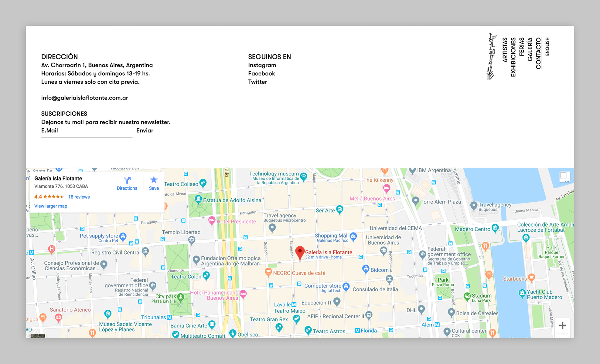Switch site language to ENGLISH
This screenshot has width=600, height=364.
tap(547, 46)
